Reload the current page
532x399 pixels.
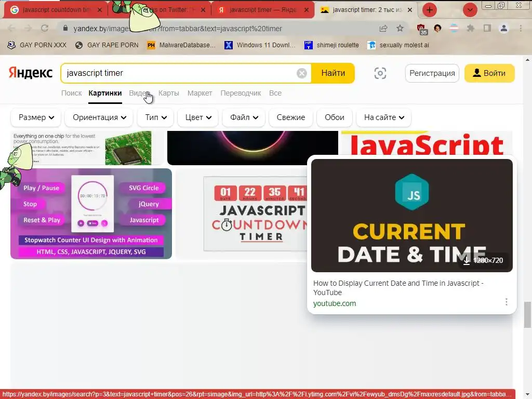pos(45,29)
